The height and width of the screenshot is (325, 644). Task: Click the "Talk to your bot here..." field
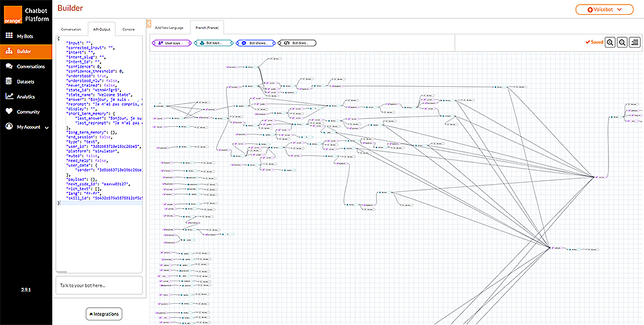click(99, 285)
